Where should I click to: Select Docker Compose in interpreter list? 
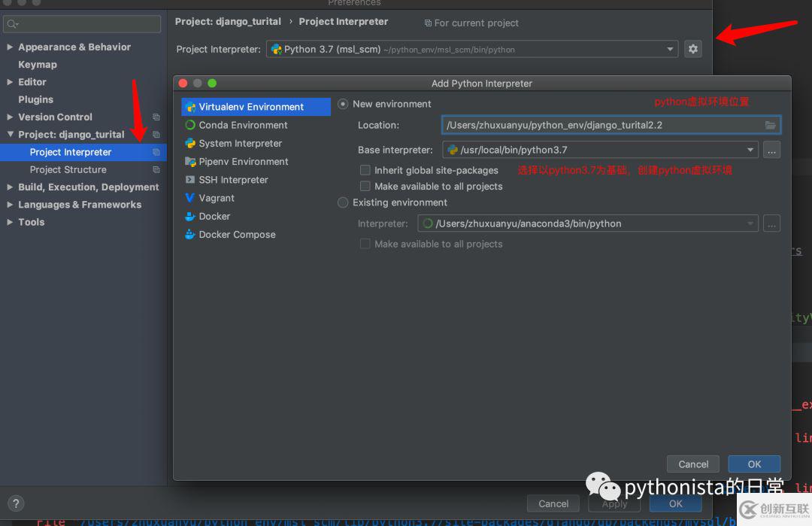[x=256, y=234]
